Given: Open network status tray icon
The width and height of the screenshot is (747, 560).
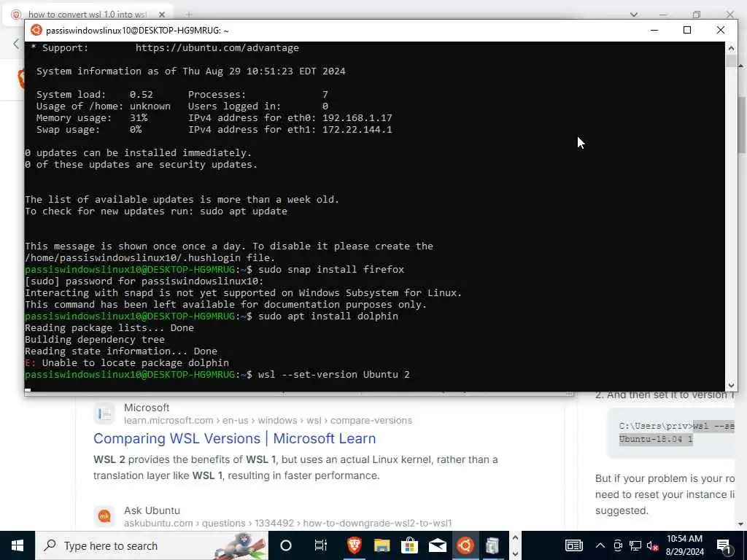Looking at the screenshot, I should 635,545.
